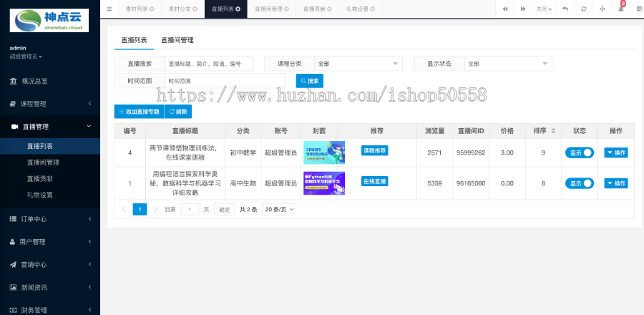Click the 刷新 refresh button

tap(178, 111)
